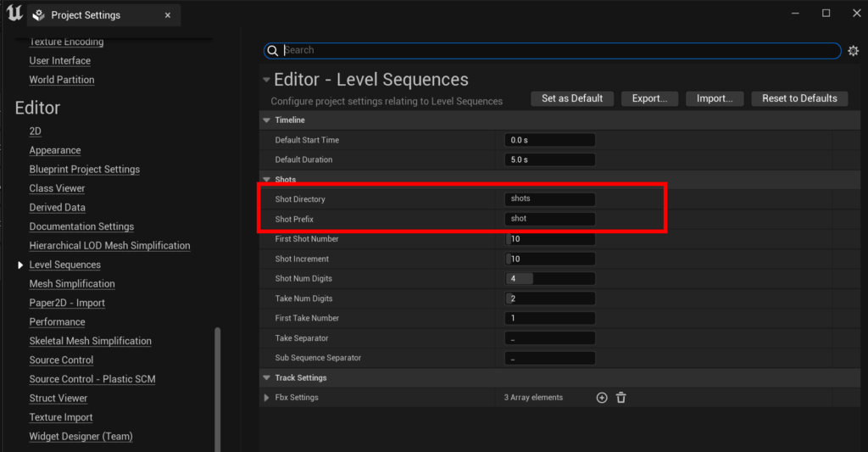Click Reset to Defaults button

799,98
